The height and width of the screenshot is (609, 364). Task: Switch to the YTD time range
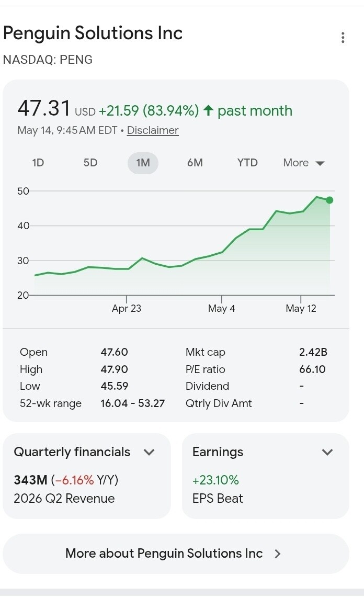[x=247, y=163]
